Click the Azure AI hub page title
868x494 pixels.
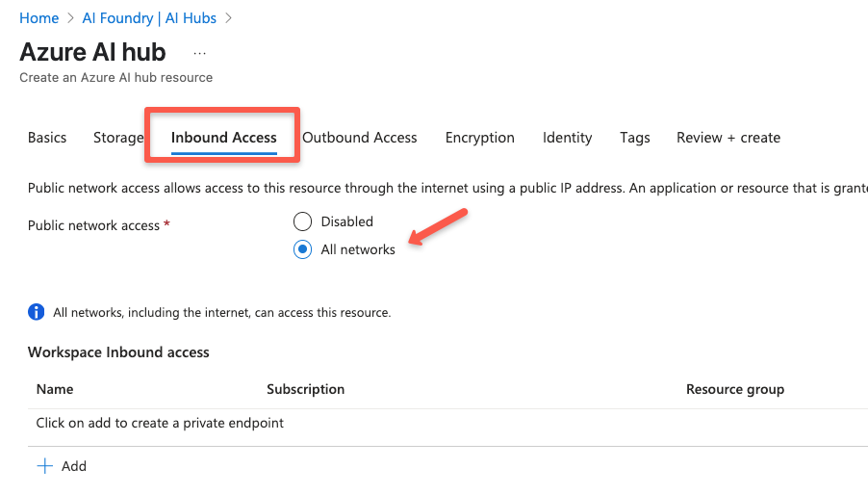pos(92,52)
